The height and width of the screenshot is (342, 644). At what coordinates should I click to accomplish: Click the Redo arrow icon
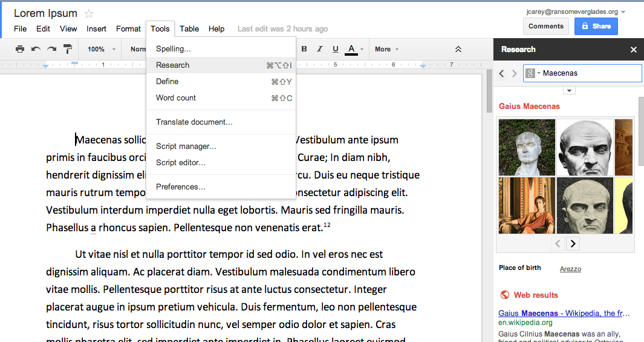(x=51, y=49)
